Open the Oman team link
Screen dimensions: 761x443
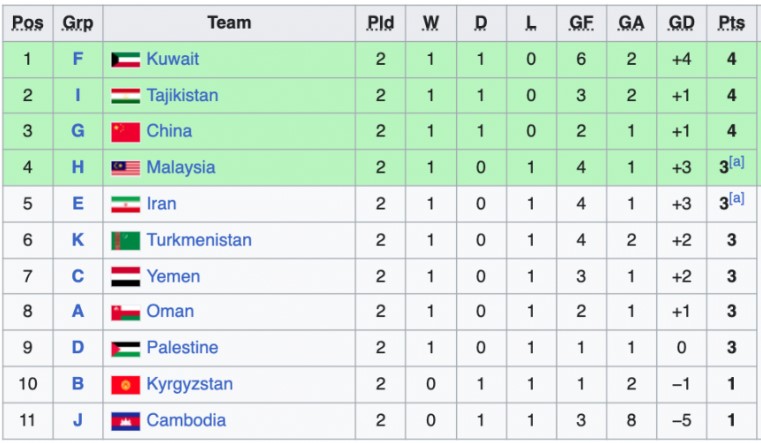(170, 312)
